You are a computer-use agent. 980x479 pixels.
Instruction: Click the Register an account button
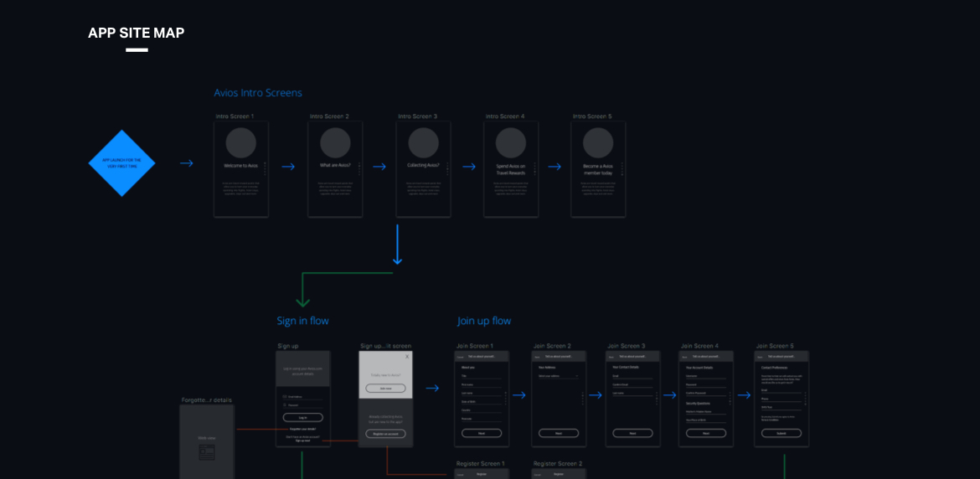385,434
